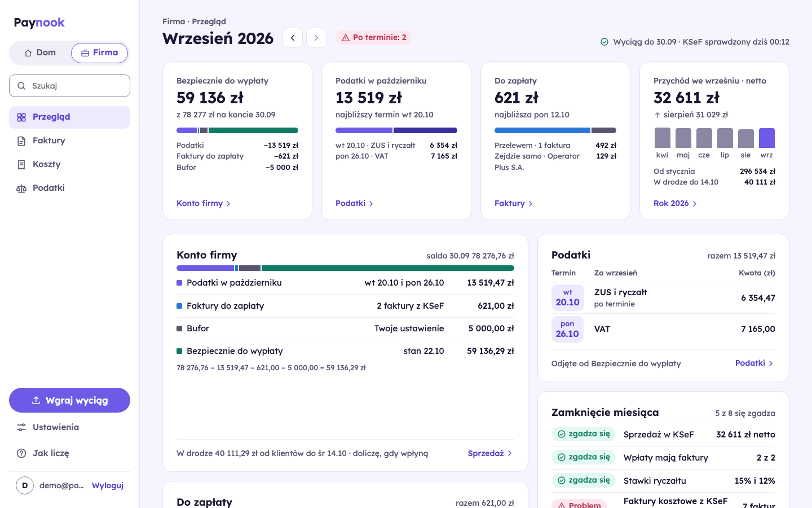Go to next month arrow

316,38
